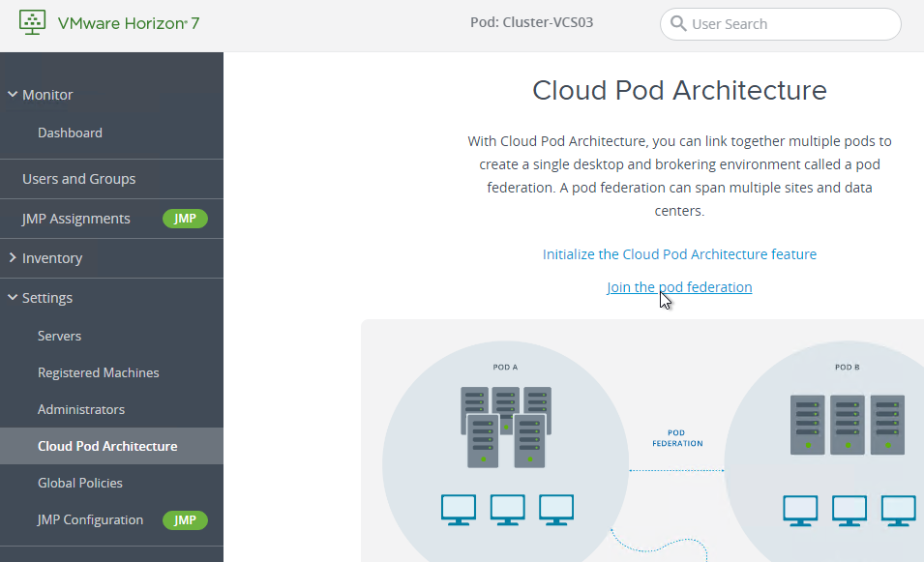The image size is (924, 562).
Task: Collapse the Settings section chevron
Action: click(x=13, y=298)
